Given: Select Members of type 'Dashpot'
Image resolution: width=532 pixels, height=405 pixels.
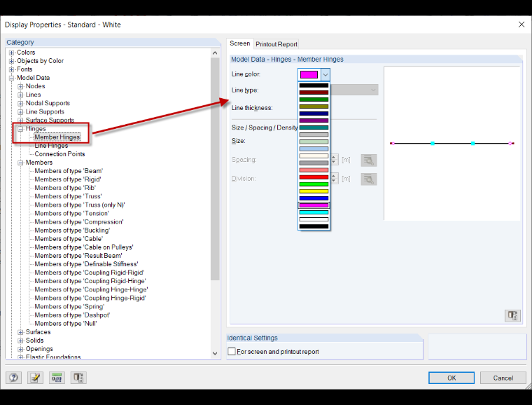Looking at the screenshot, I should [72, 315].
